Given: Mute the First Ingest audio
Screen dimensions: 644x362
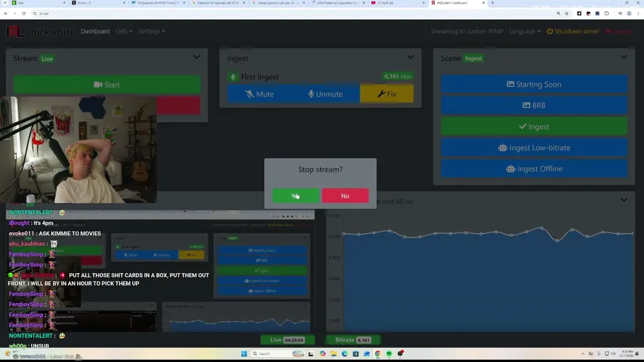Looking at the screenshot, I should click(260, 94).
